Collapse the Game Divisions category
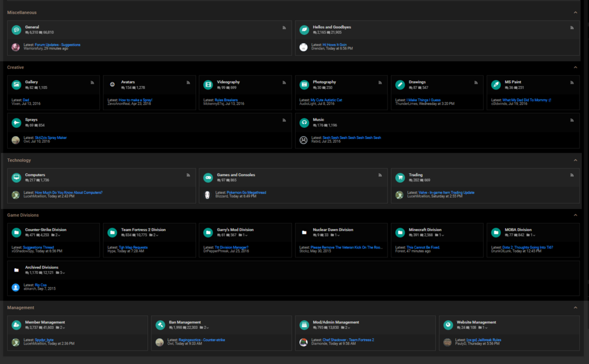The height and width of the screenshot is (364, 589). [575, 215]
